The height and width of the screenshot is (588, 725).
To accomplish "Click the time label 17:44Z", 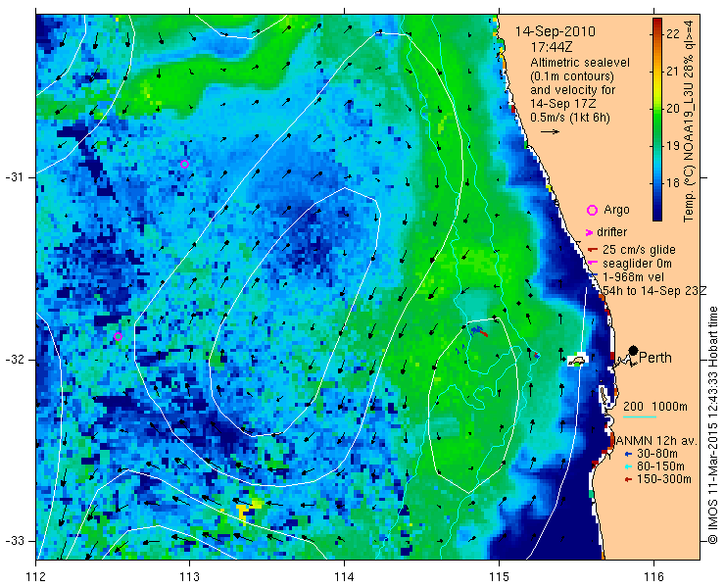I will (x=553, y=47).
